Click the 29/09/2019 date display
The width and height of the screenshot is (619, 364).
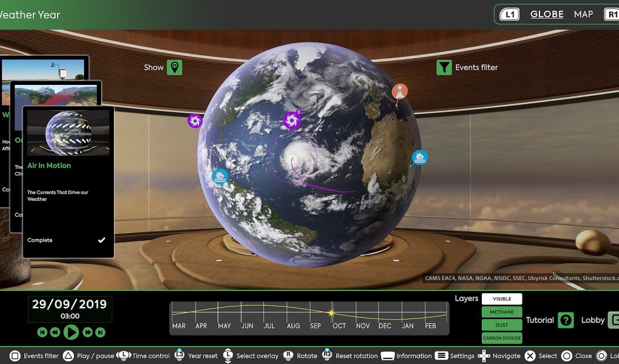tap(69, 304)
